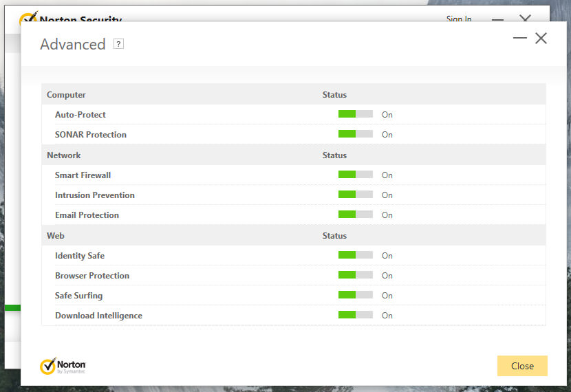Open Smart Firewall settings label
Screen dimensions: 571x392
tap(83, 175)
